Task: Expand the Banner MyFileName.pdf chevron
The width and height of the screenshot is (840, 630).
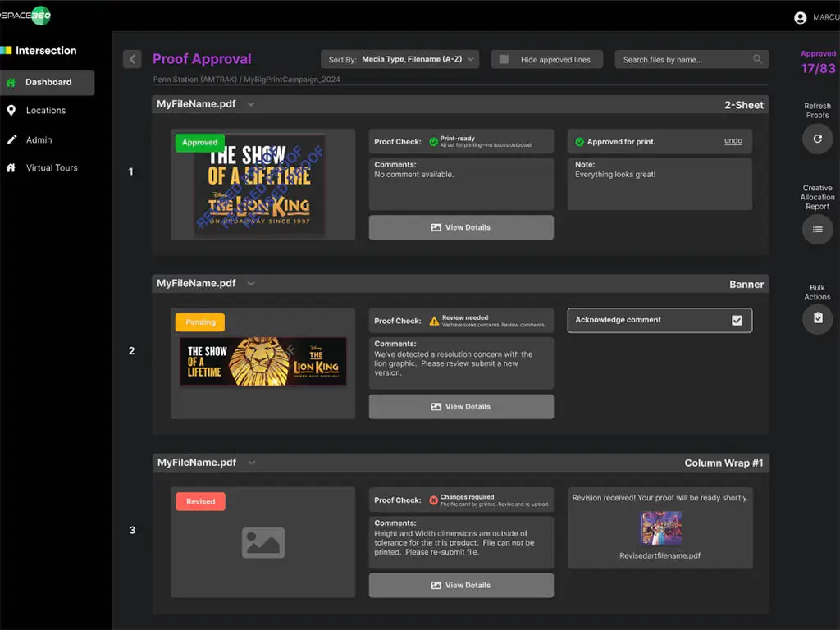Action: (x=251, y=283)
